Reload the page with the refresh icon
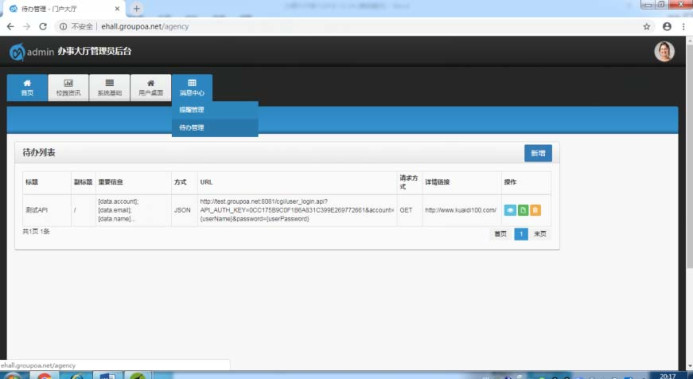 coord(43,27)
